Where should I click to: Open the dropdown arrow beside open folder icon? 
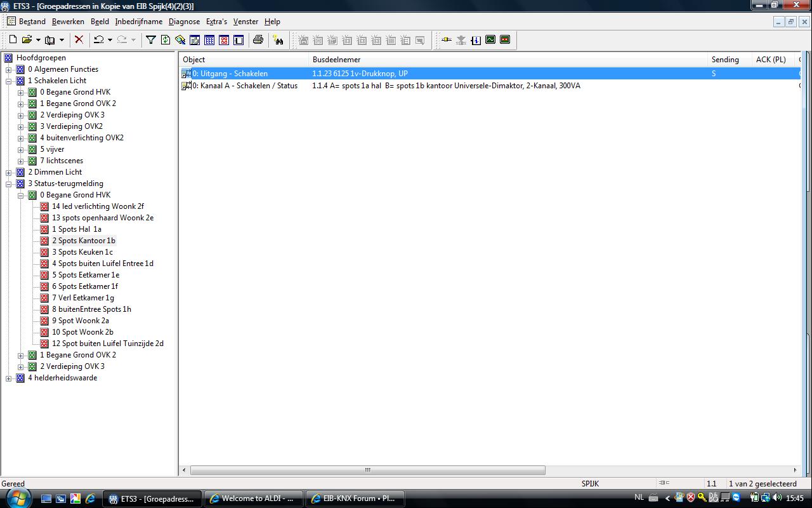[x=38, y=40]
